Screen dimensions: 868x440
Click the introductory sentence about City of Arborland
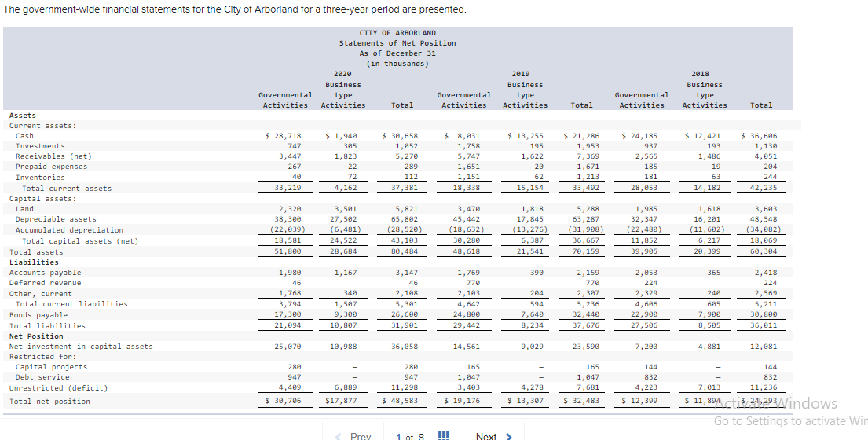tap(236, 9)
